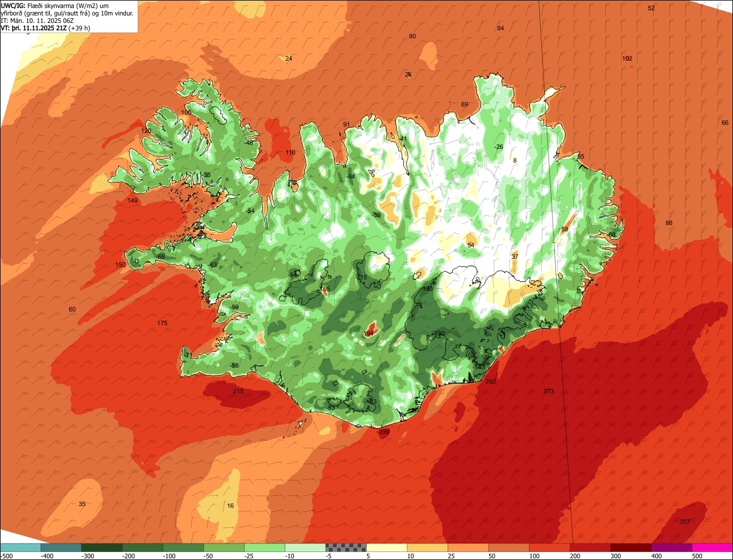Click the map value 84 at the top
Screen dimensions: 733x560
click(501, 28)
